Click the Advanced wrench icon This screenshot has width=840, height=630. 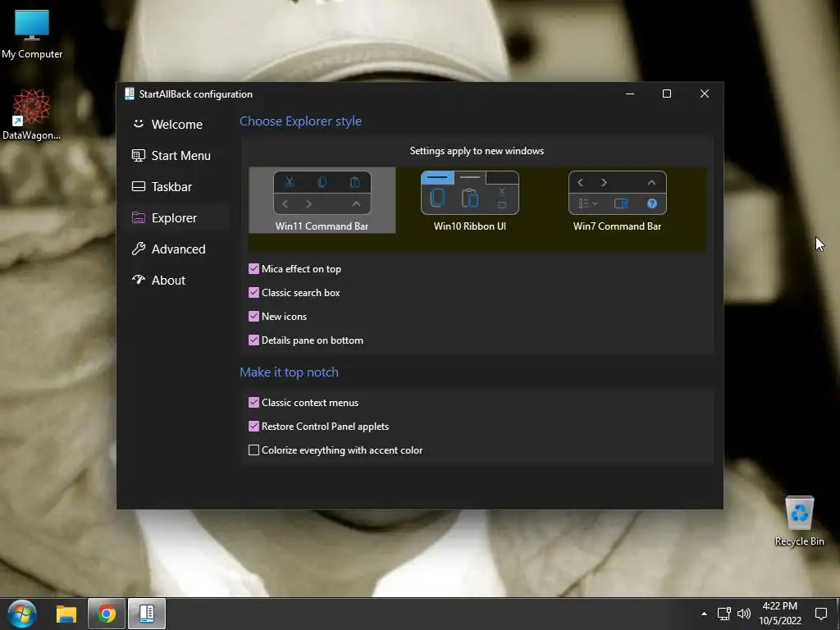(138, 249)
